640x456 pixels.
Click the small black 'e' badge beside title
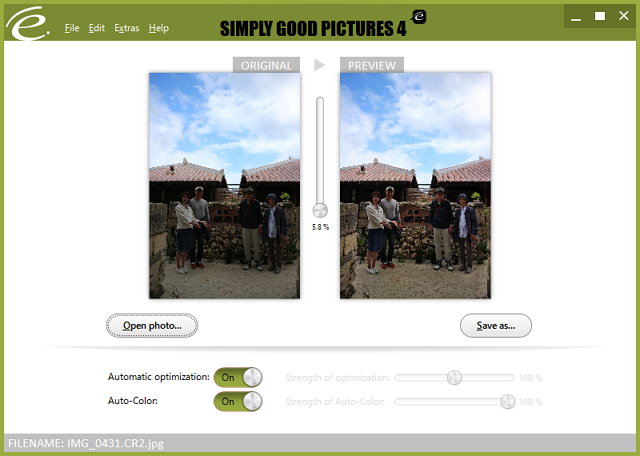pyautogui.click(x=419, y=17)
